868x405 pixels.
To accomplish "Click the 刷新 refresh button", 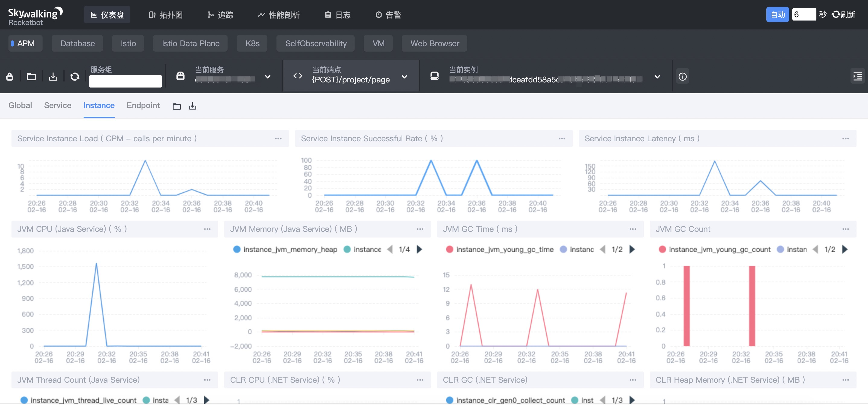I will [x=844, y=15].
